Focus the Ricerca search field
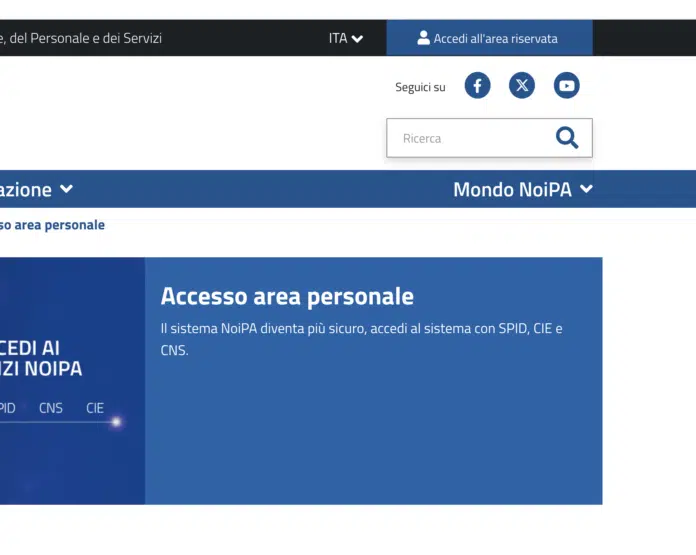Viewport: 696px width, 555px height. (x=470, y=138)
